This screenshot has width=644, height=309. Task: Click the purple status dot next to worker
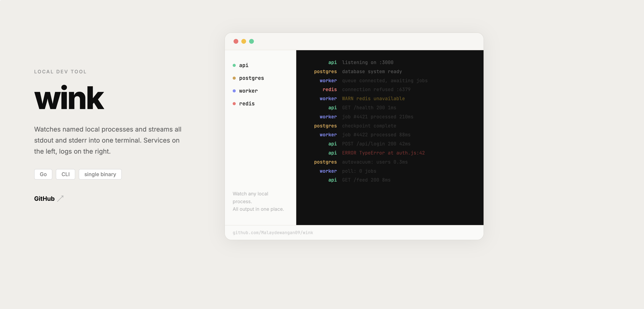234,91
